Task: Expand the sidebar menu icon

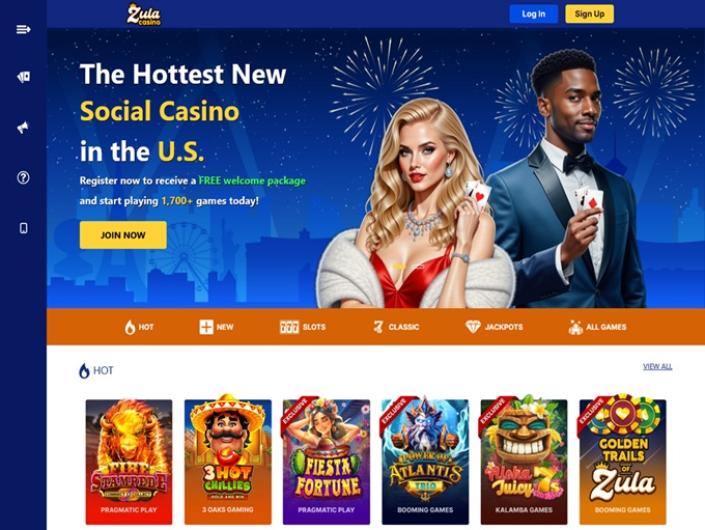Action: (23, 30)
